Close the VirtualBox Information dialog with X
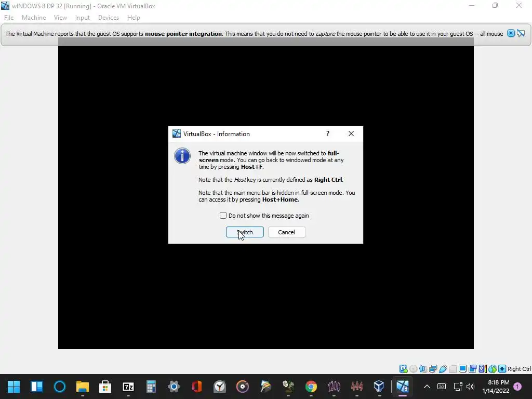This screenshot has height=399, width=532. tap(351, 134)
